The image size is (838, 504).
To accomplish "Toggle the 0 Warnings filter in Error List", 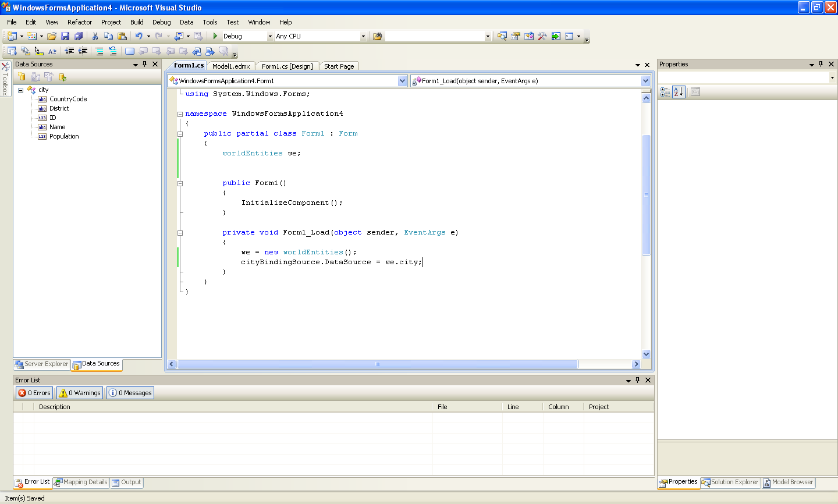I will coord(79,392).
